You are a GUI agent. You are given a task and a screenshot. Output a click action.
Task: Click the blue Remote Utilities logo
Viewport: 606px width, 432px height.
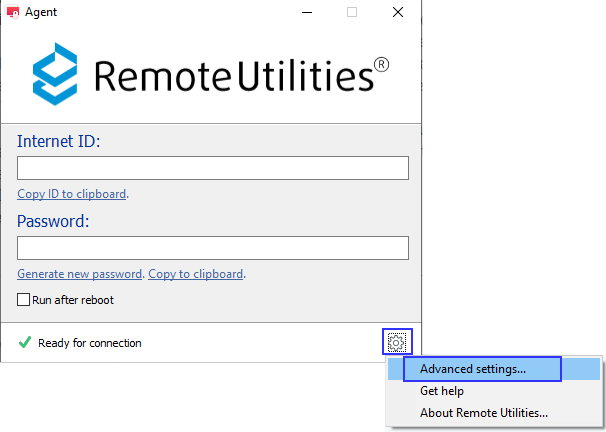(x=57, y=73)
